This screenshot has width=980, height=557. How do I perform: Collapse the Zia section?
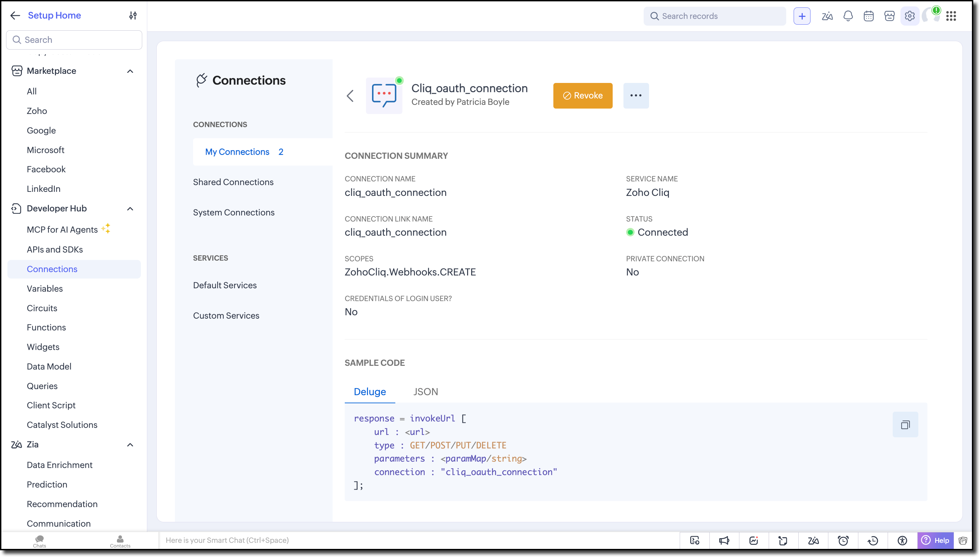130,444
